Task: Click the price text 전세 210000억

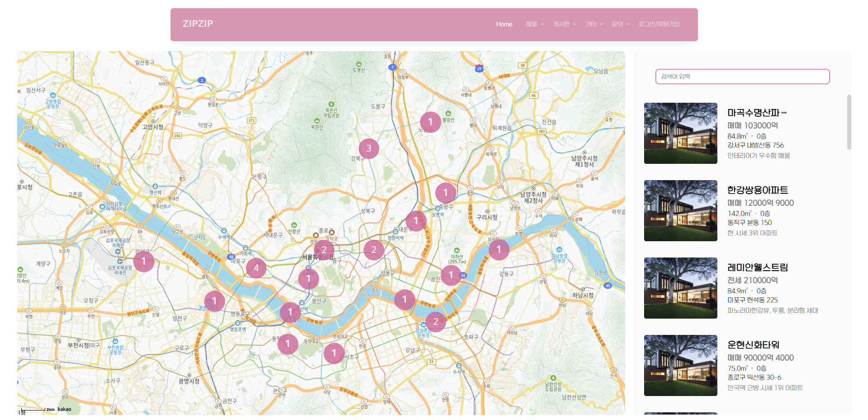Action: tap(753, 280)
